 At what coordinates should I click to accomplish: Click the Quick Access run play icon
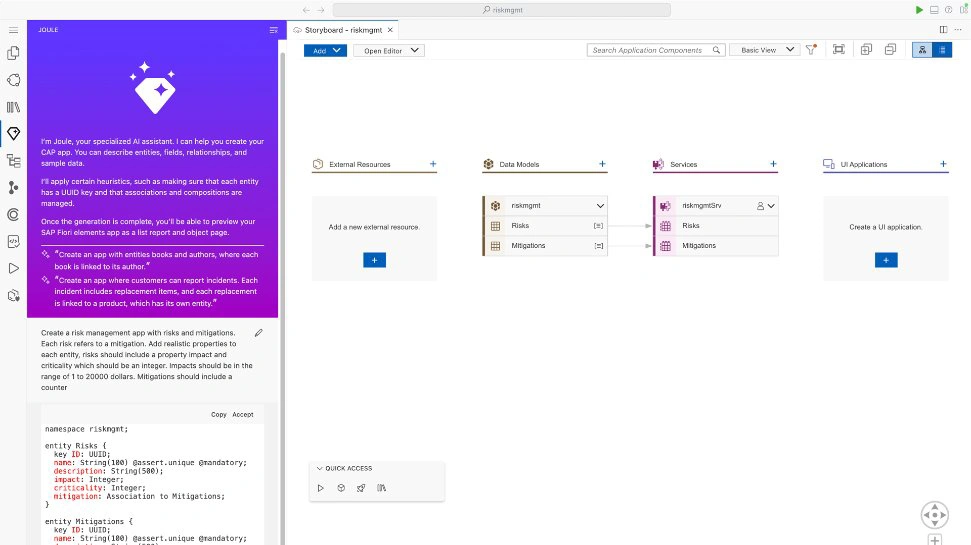click(x=321, y=488)
